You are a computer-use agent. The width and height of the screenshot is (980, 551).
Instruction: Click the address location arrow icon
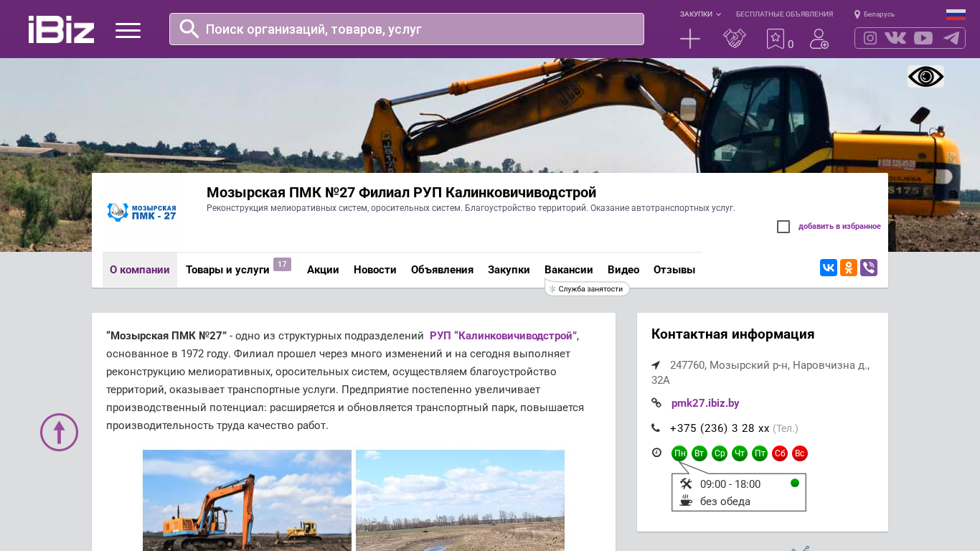coord(656,365)
